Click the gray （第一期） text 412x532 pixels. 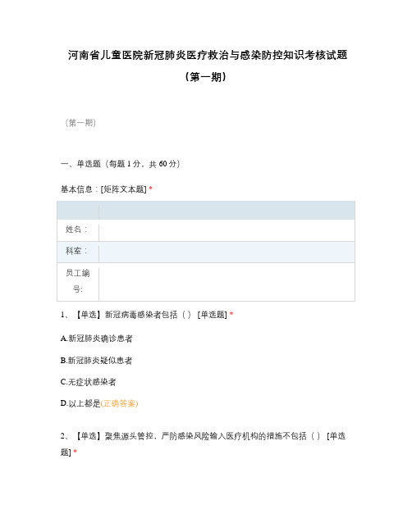pos(80,123)
